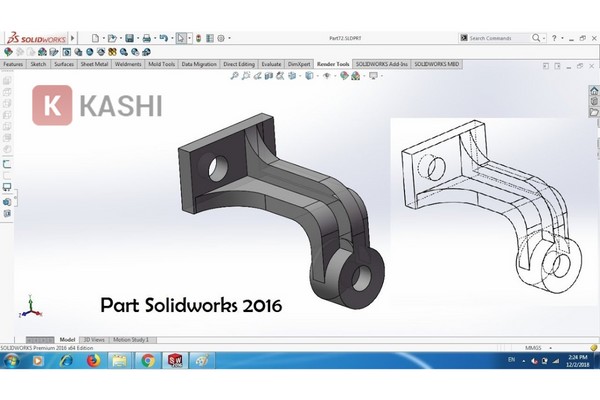The width and height of the screenshot is (600, 400).
Task: Click Zoom to Fit in view toolbar
Action: click(x=234, y=76)
